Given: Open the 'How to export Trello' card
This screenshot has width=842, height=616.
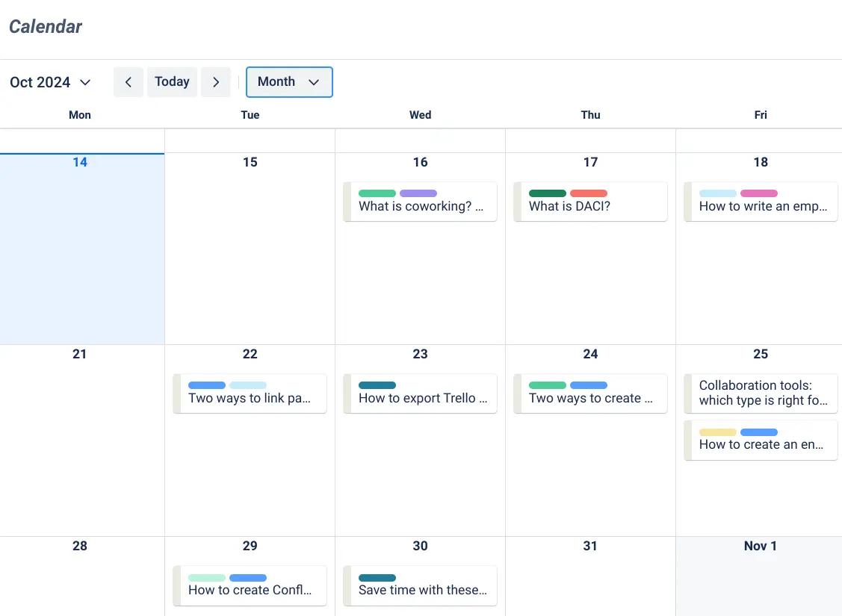Looking at the screenshot, I should (420, 393).
